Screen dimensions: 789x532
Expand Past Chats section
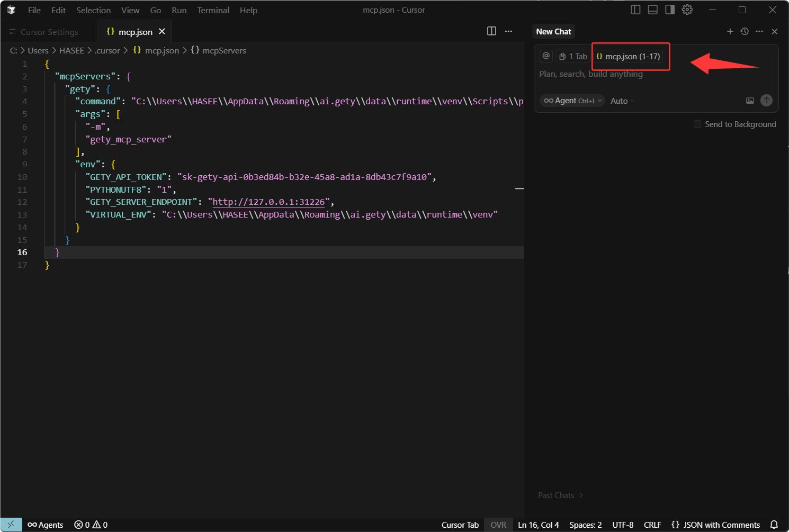point(561,495)
